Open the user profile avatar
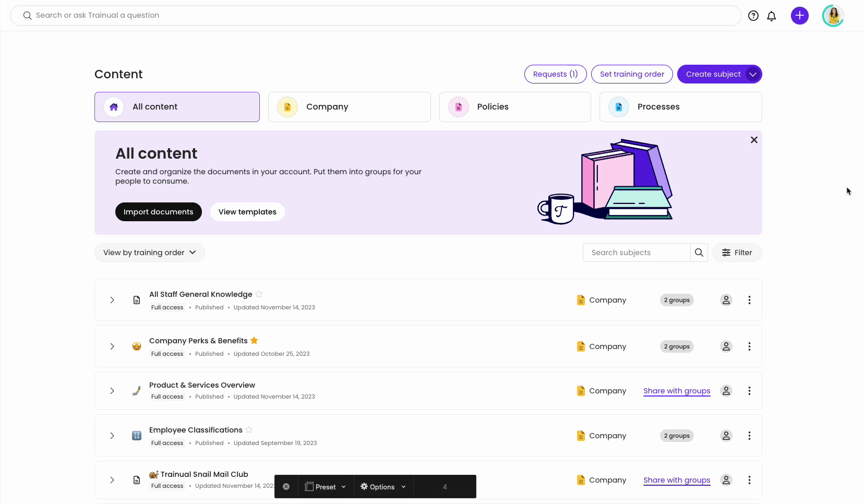864x504 pixels. coord(833,16)
